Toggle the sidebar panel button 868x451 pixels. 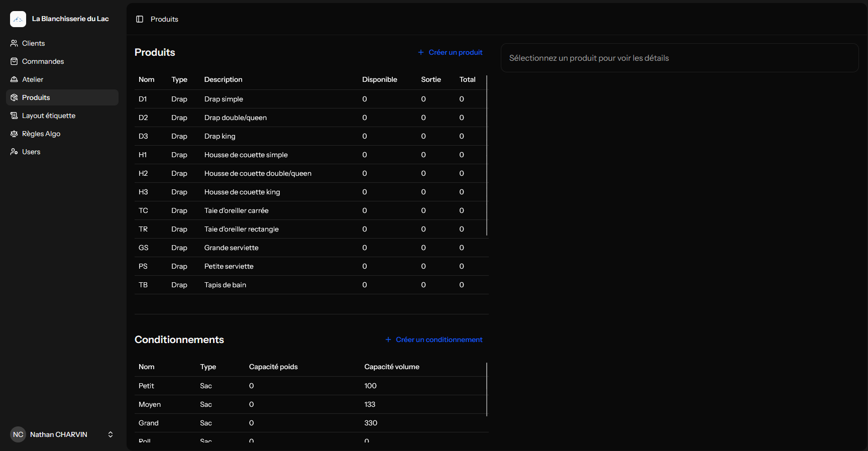(140, 19)
